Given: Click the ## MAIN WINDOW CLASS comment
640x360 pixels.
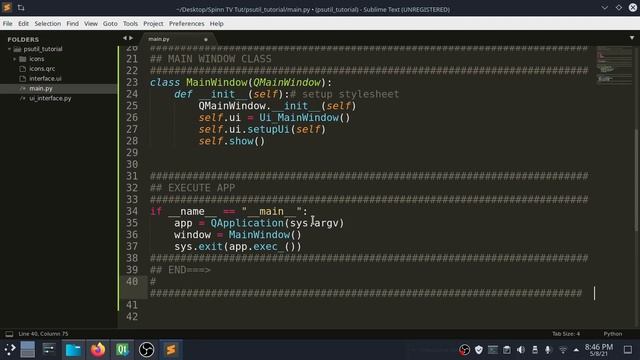Looking at the screenshot, I should coord(210,59).
